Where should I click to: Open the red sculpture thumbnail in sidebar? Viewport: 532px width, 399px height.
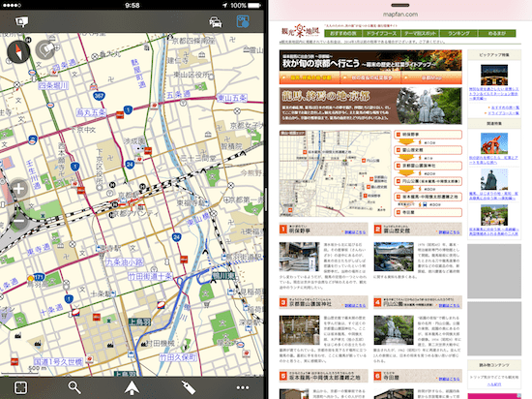pos(494,143)
